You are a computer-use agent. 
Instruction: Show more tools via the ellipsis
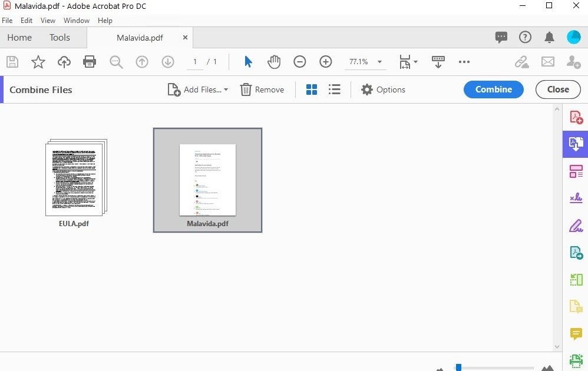(464, 62)
